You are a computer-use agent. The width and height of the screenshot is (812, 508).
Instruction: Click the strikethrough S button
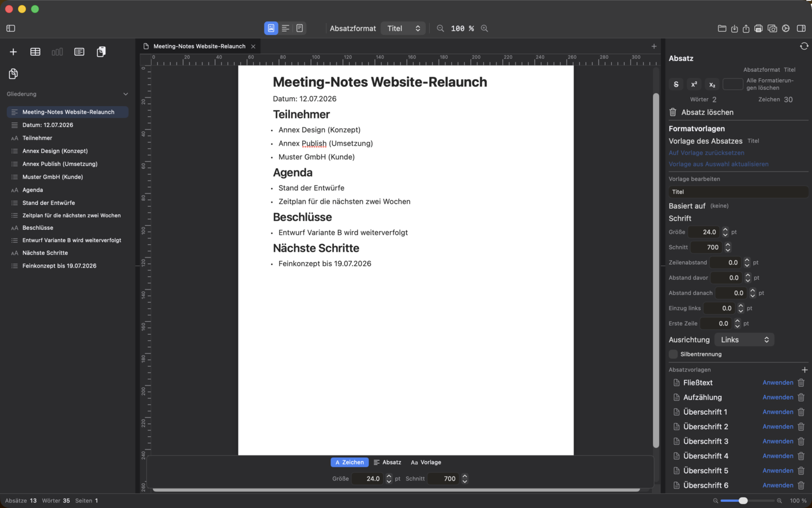tap(676, 85)
